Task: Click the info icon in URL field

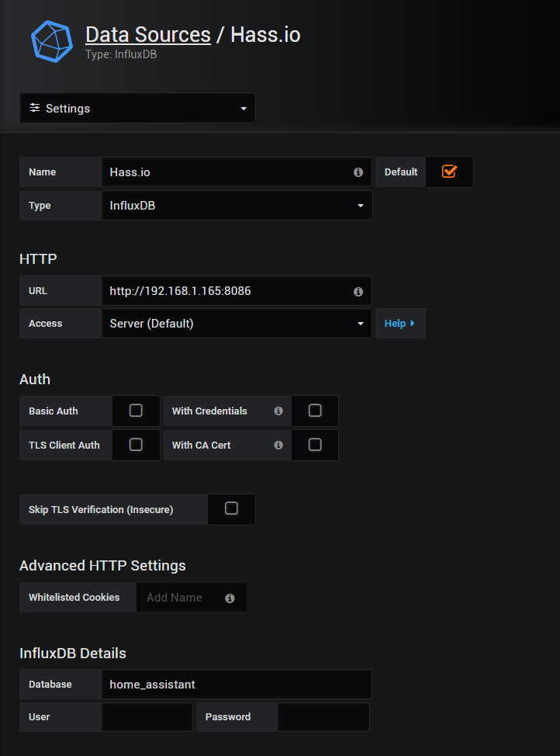Action: point(358,292)
